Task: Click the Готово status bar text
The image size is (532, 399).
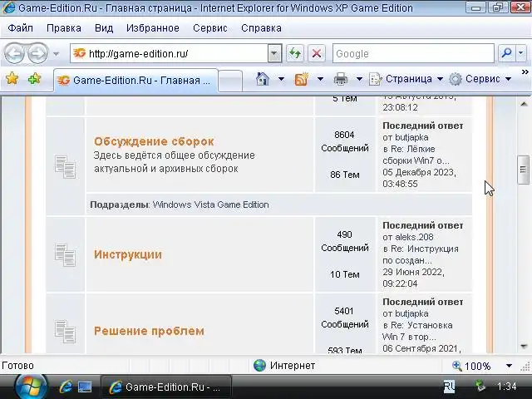Action: pyautogui.click(x=17, y=366)
